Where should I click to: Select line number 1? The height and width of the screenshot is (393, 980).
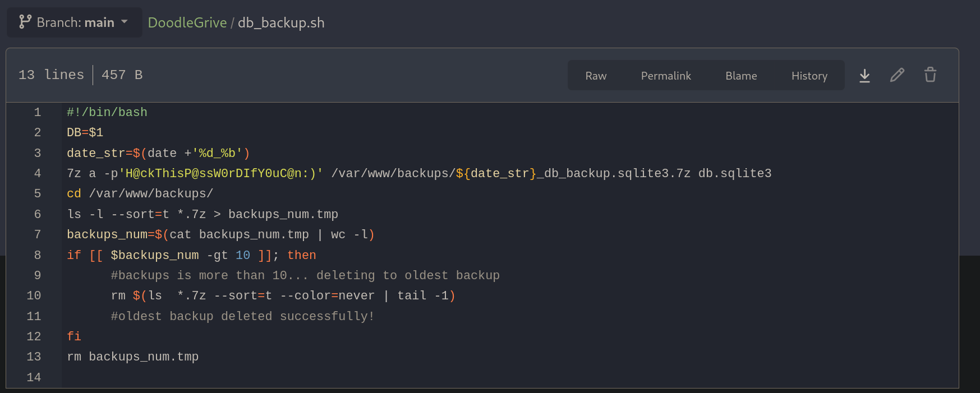click(38, 112)
